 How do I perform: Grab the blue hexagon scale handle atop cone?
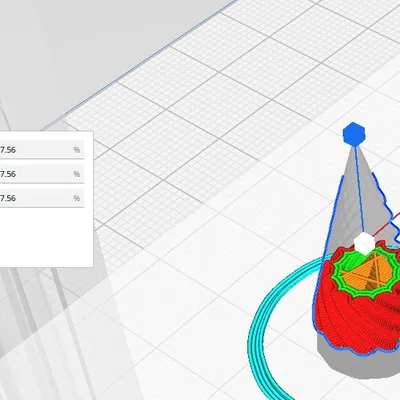tap(354, 133)
